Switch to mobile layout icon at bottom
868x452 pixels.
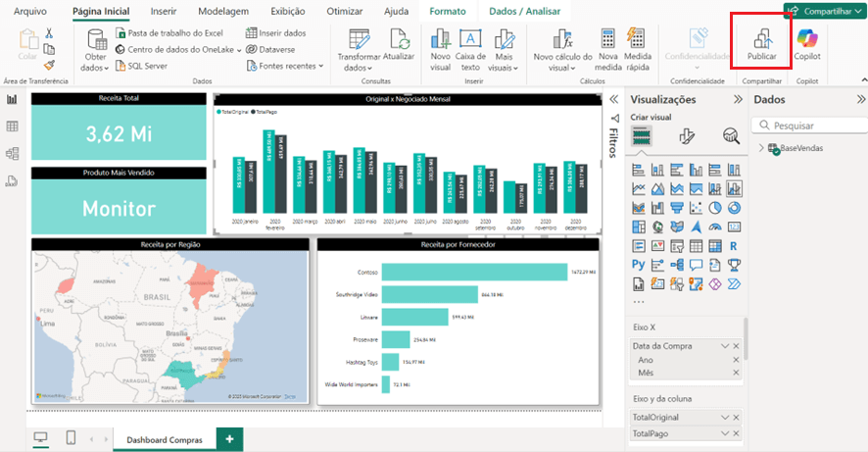[x=71, y=438]
